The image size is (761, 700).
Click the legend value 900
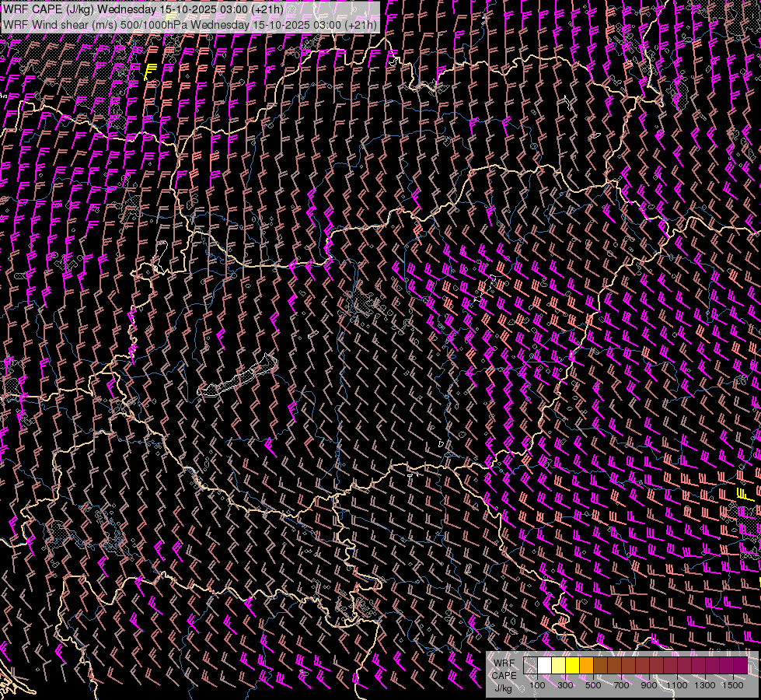(649, 685)
